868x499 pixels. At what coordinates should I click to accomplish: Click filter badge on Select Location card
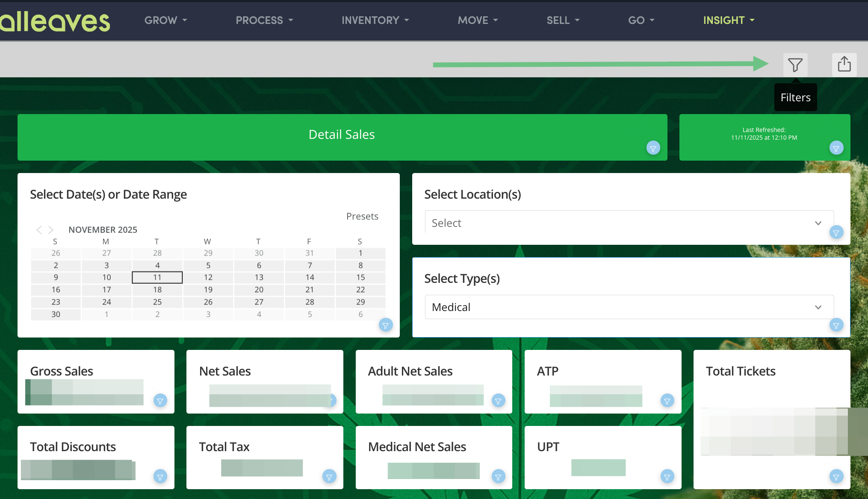pos(836,232)
